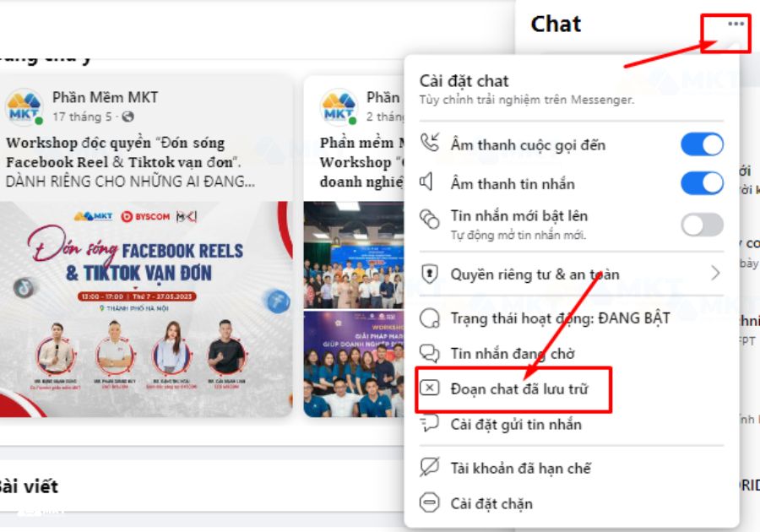
Task: Open Trạng thái hoạt động setting
Action: click(561, 319)
